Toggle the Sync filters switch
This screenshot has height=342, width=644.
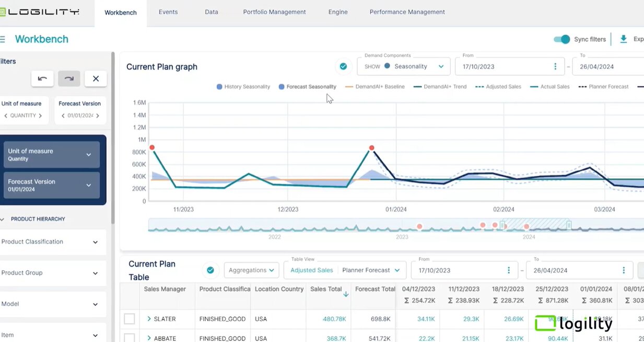[x=561, y=39]
